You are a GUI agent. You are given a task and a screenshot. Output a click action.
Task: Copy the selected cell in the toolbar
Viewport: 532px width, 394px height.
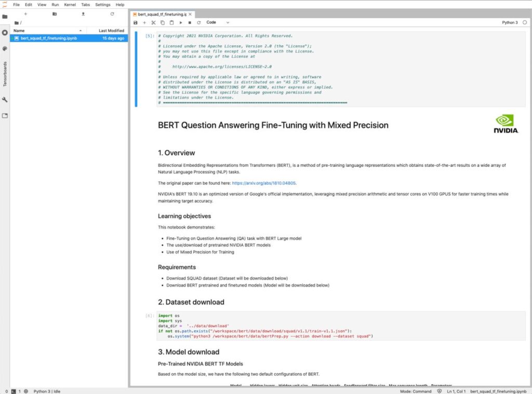point(163,23)
